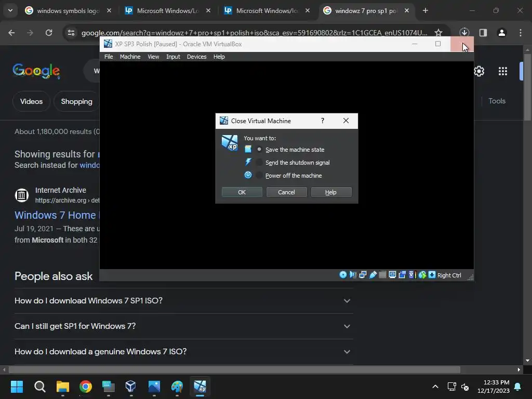Click USB devices status icon in VirtualBox

[373, 275]
